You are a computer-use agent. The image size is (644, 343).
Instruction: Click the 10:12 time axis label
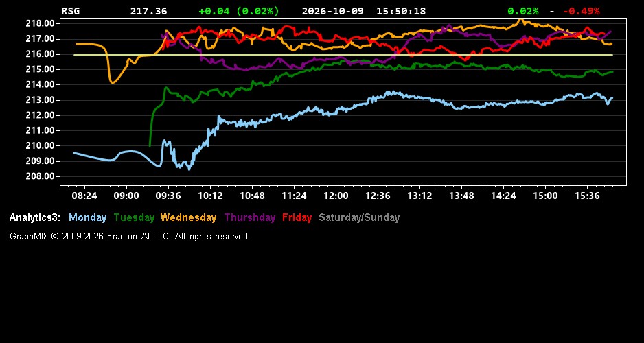tap(210, 196)
